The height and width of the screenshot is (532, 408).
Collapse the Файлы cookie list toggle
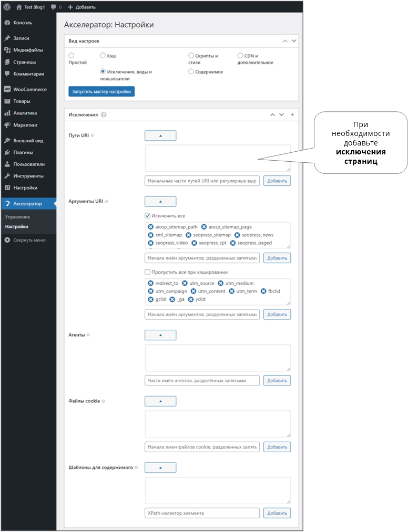click(160, 401)
